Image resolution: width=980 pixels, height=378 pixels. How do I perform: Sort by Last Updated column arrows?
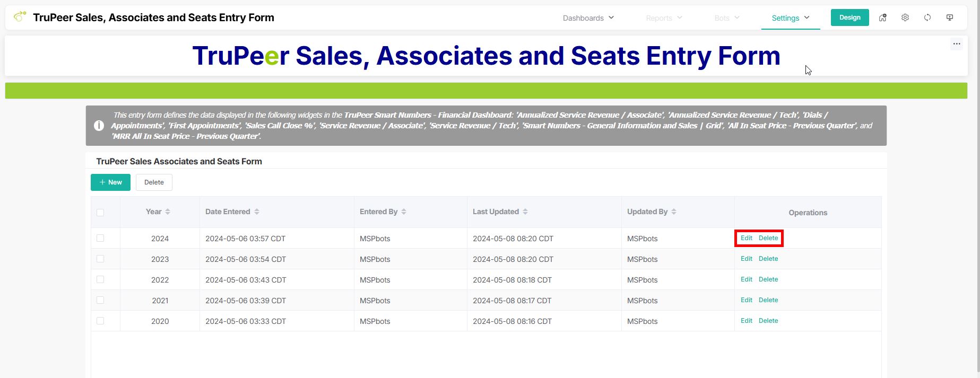(x=525, y=212)
